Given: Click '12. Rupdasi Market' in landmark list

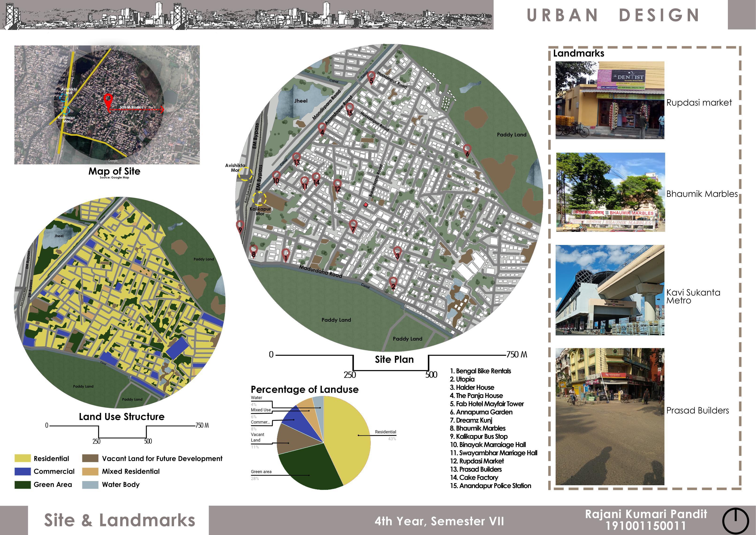Looking at the screenshot, I should (477, 461).
